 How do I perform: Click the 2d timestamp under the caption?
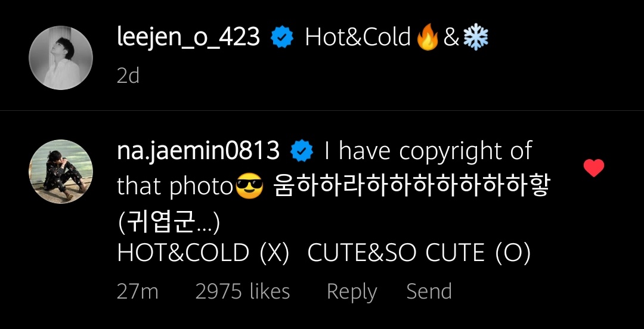(128, 76)
